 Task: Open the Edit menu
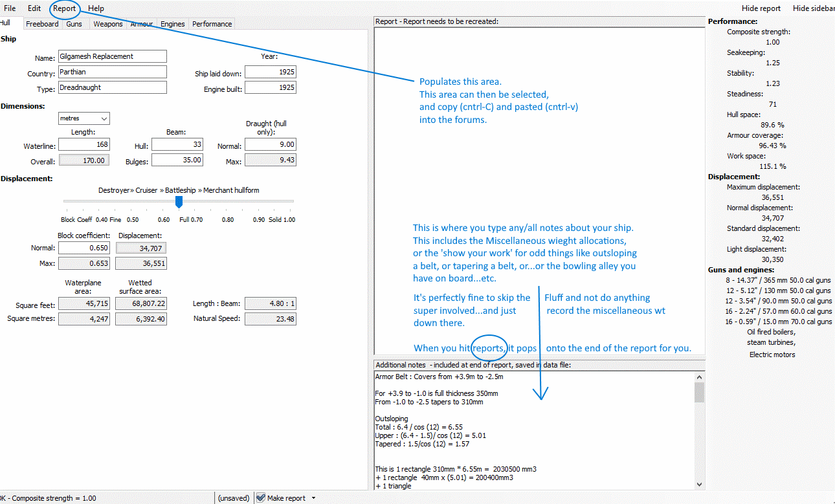click(34, 8)
